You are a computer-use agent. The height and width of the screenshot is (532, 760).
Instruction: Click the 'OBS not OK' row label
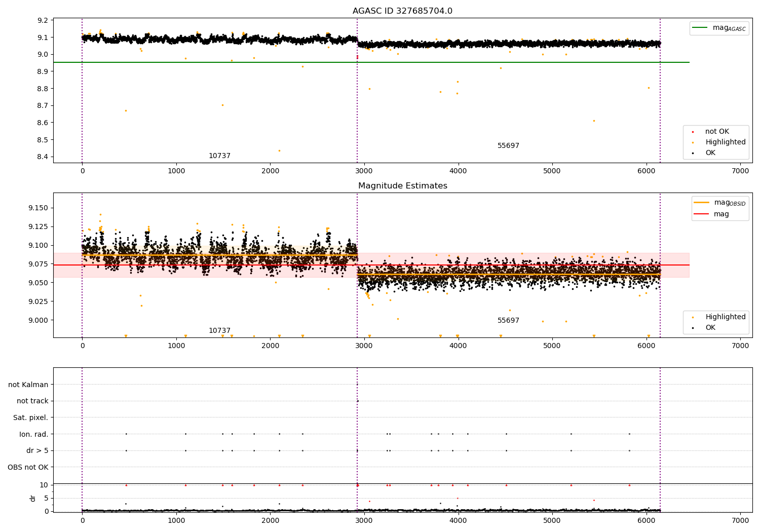point(28,467)
